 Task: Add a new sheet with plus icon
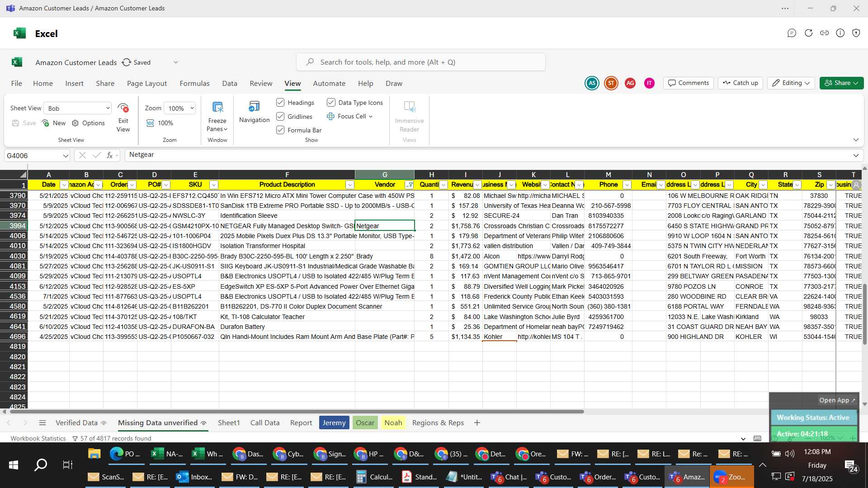tap(477, 423)
